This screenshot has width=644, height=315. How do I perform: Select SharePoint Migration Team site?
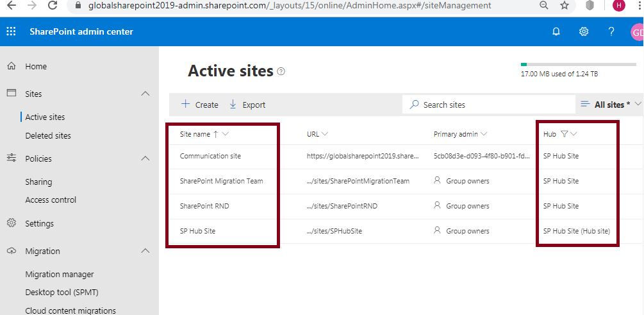tap(221, 181)
